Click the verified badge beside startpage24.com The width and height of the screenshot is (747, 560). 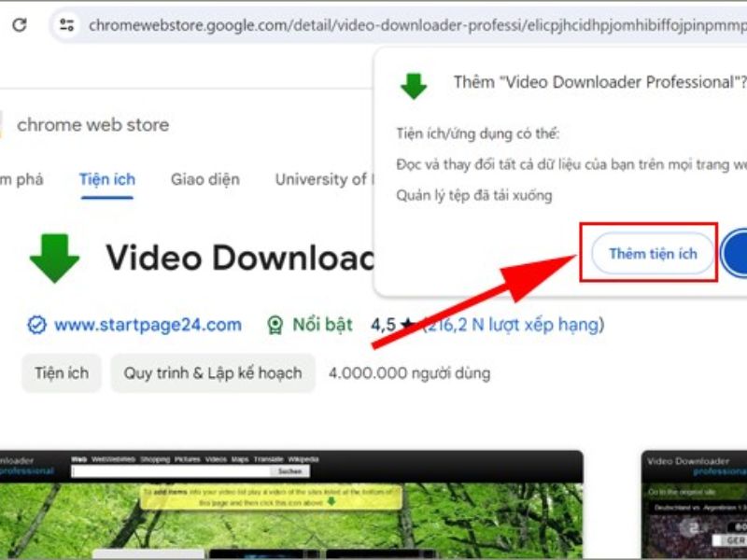(36, 326)
